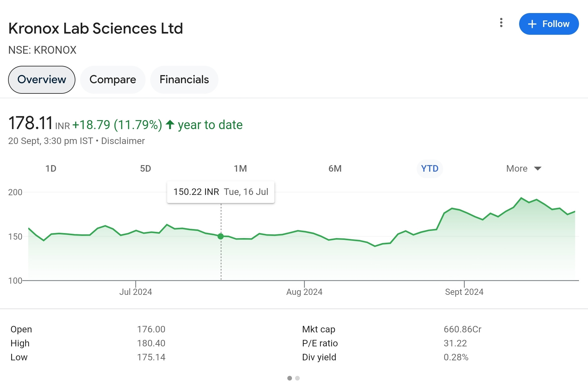588x392 pixels.
Task: Click the Jul 2024 axis label
Action: 136,292
